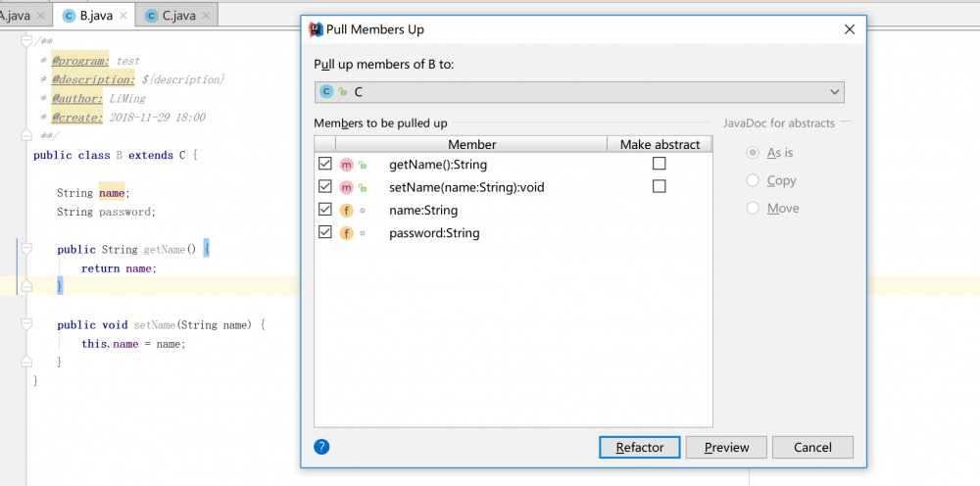Click the method icon beside setName
Image resolution: width=980 pixels, height=486 pixels.
(x=346, y=186)
